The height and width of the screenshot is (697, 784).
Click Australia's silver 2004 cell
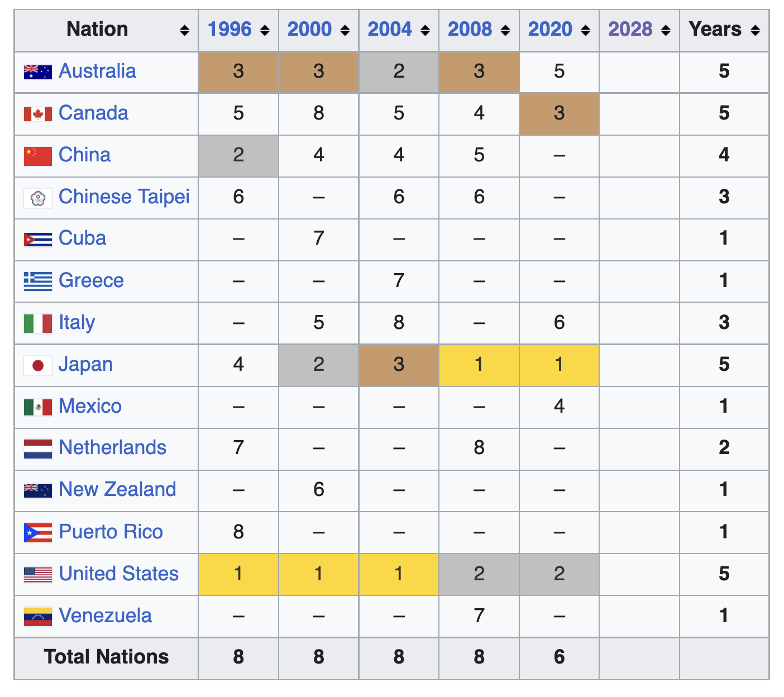click(x=399, y=72)
